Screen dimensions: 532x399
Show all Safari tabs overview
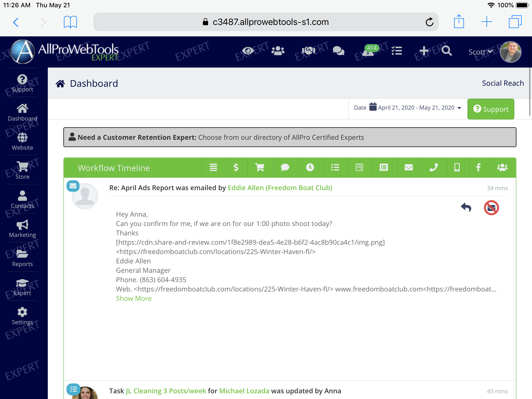click(x=515, y=22)
